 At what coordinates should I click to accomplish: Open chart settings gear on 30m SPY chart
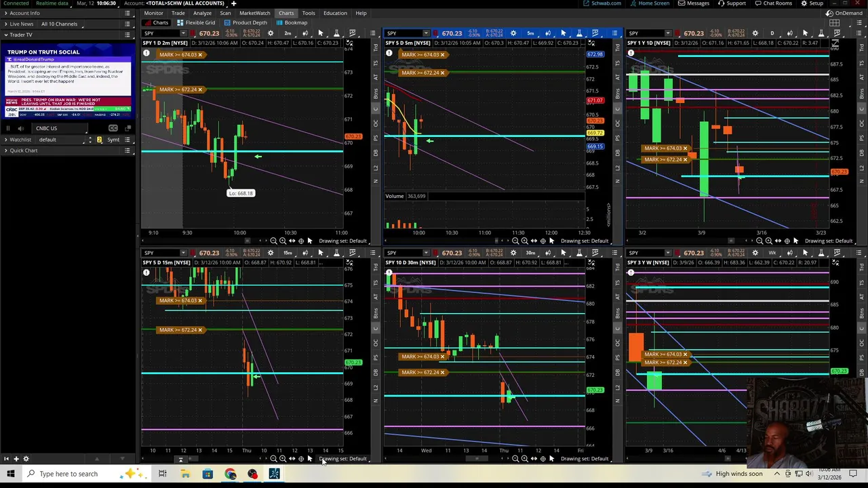tap(513, 253)
